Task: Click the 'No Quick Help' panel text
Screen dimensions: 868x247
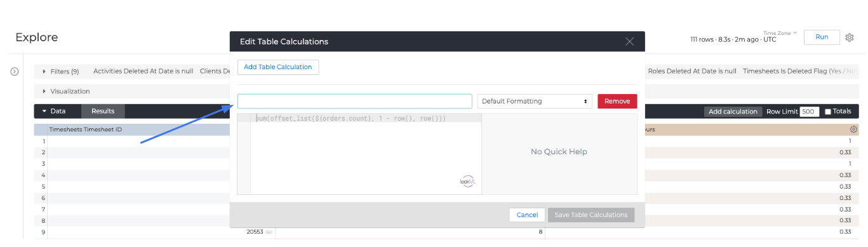Action: click(559, 152)
